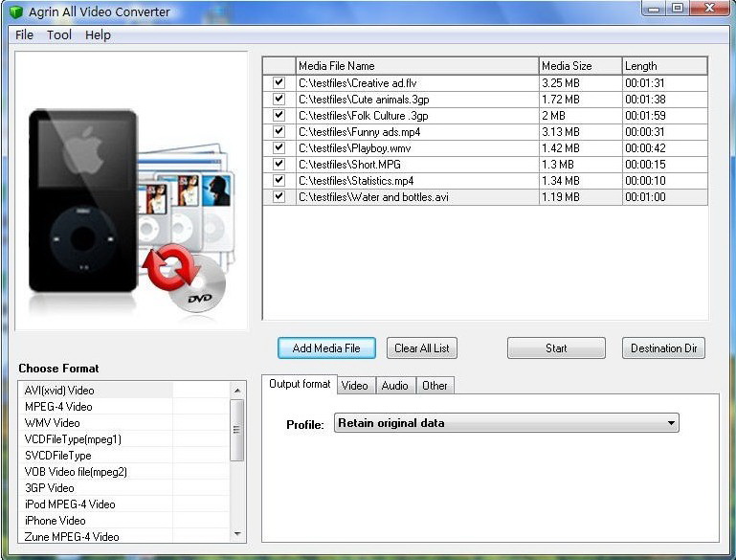Click the Start conversion button
736x560 pixels.
(556, 348)
